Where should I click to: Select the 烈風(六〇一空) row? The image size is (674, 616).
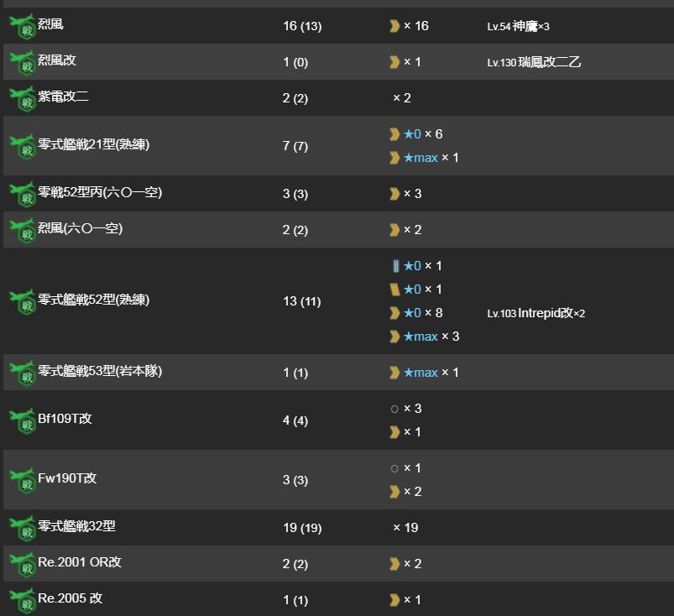click(338, 230)
